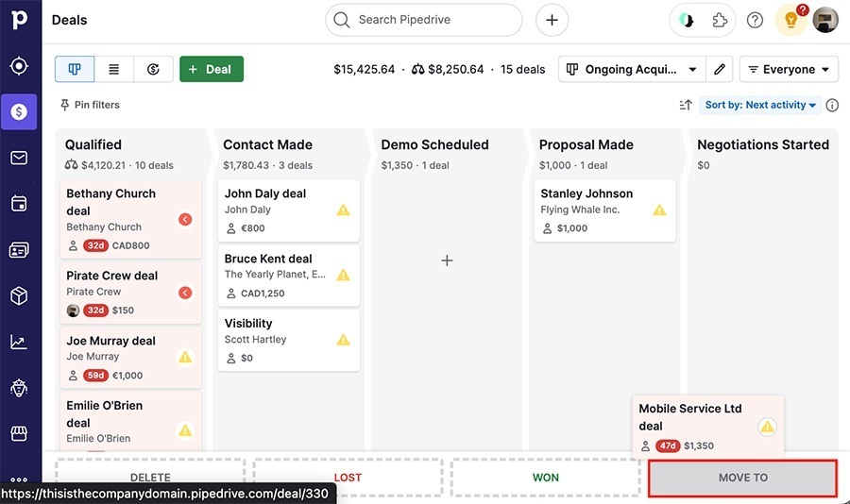Open the Everyone filter dropdown
This screenshot has width=850, height=504.
pyautogui.click(x=789, y=69)
